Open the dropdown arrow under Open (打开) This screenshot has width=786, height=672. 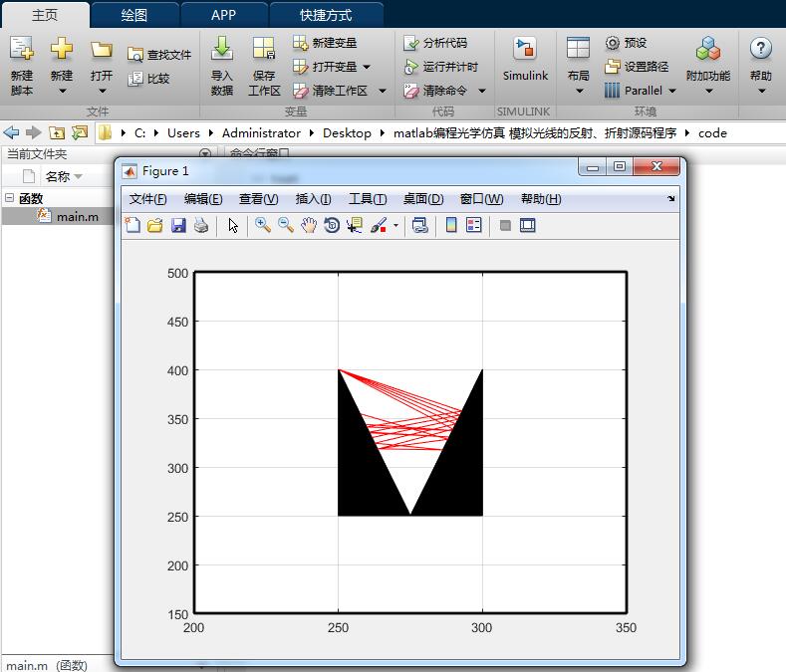click(102, 92)
